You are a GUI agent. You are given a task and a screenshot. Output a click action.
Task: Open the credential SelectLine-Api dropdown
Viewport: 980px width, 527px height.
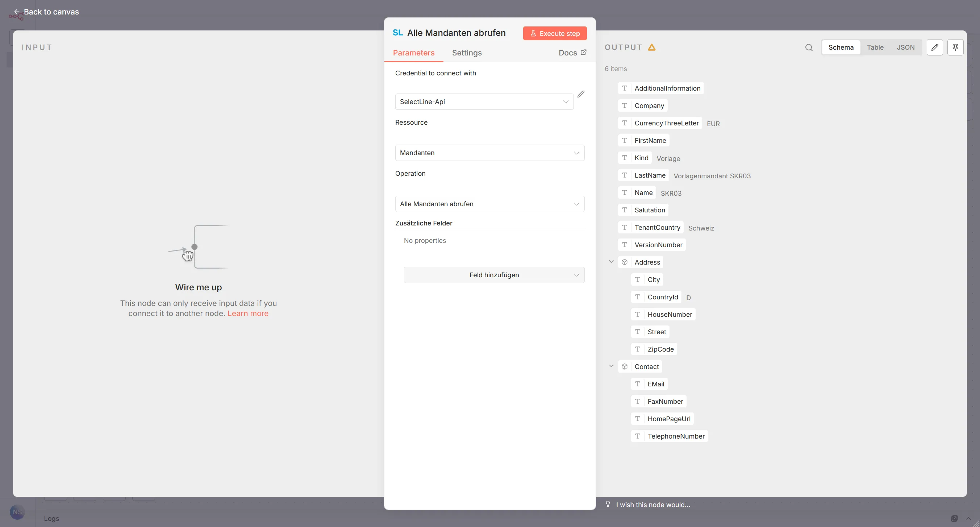484,101
